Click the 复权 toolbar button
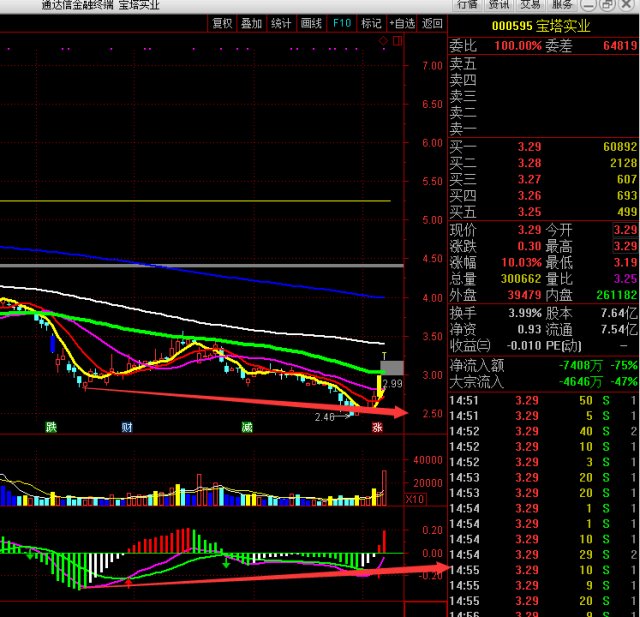640x617 pixels. (222, 23)
